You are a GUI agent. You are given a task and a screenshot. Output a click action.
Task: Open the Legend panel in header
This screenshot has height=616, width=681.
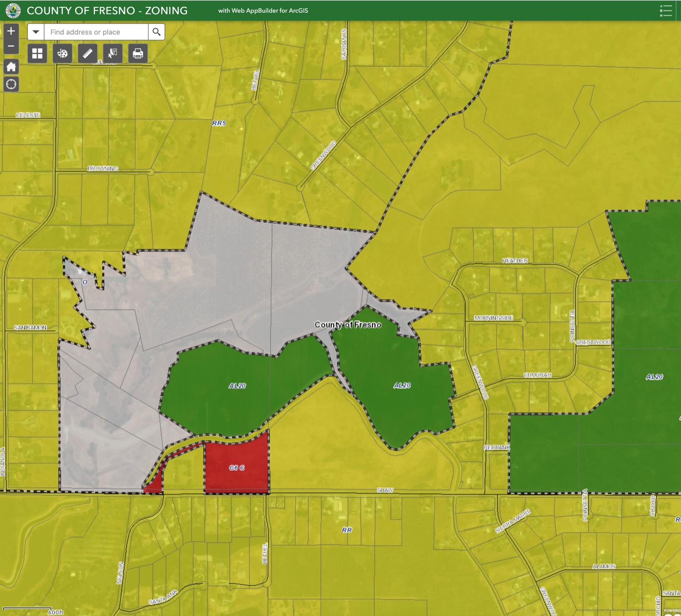666,11
